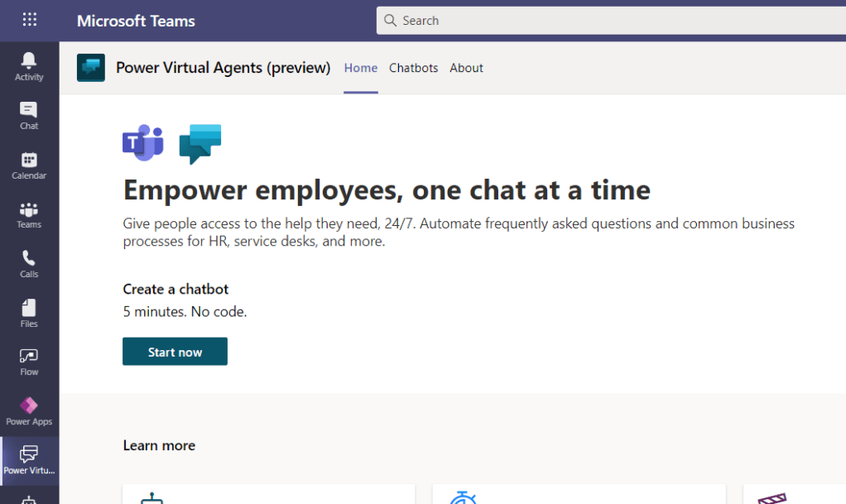Image resolution: width=846 pixels, height=504 pixels.
Task: Click the Teams logo above the headline
Action: pyautogui.click(x=142, y=143)
